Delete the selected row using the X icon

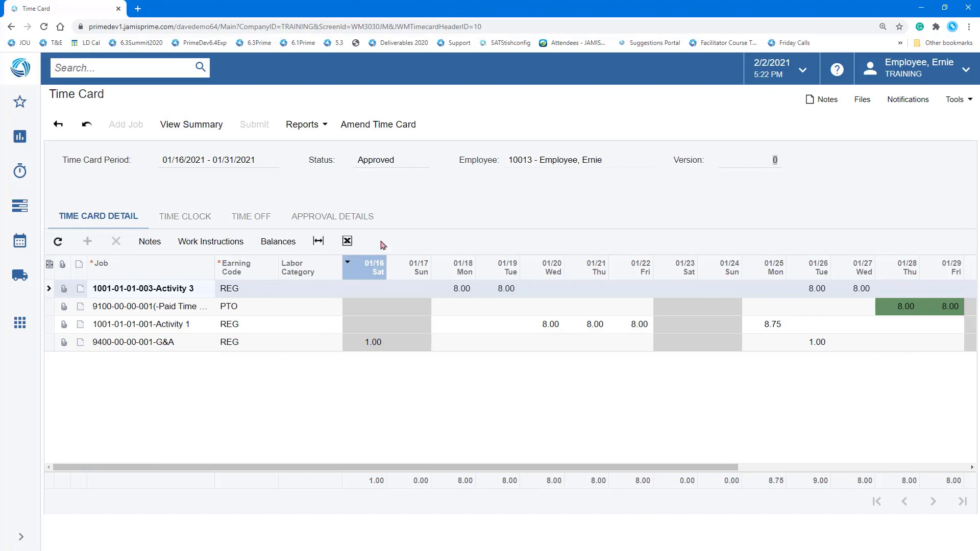pos(116,241)
